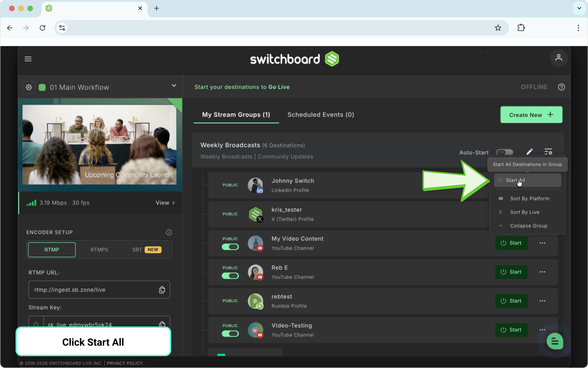Click the help question mark icon

coord(561,87)
